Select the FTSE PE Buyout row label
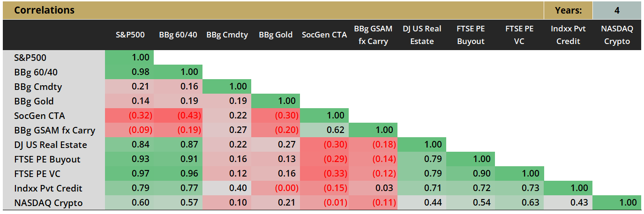This screenshot has width=644, height=214. point(47,159)
